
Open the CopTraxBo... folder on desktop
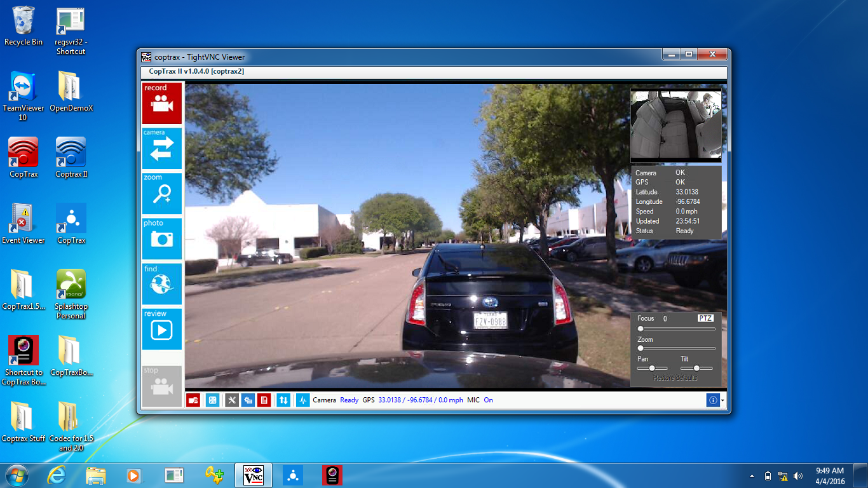pos(71,356)
